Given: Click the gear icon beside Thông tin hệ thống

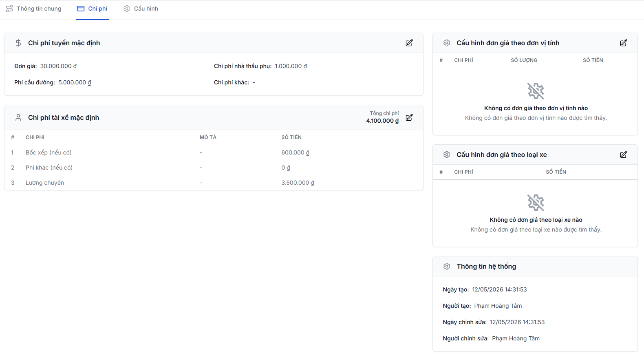Looking at the screenshot, I should [447, 266].
